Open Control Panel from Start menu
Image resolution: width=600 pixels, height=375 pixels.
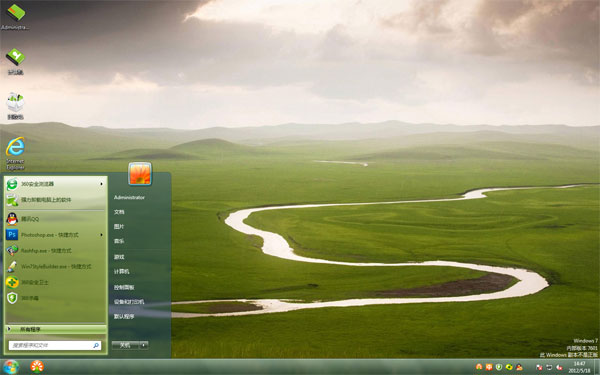124,287
